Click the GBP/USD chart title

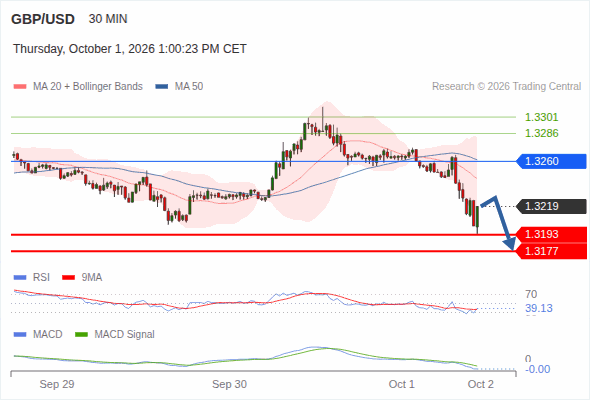point(43,19)
